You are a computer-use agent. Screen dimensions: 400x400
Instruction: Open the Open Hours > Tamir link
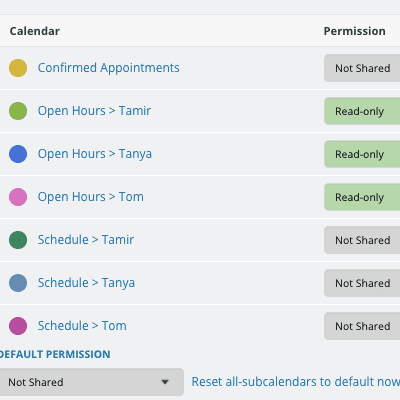point(94,111)
